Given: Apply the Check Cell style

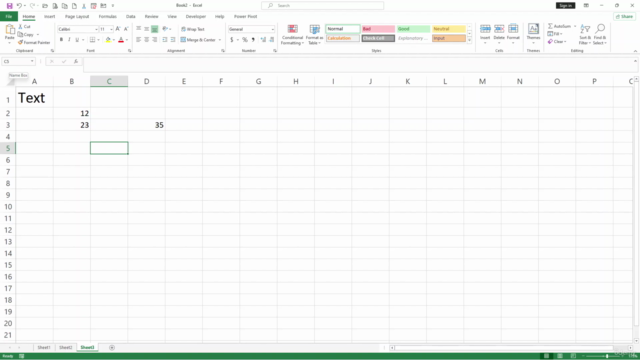Looking at the screenshot, I should pyautogui.click(x=378, y=38).
